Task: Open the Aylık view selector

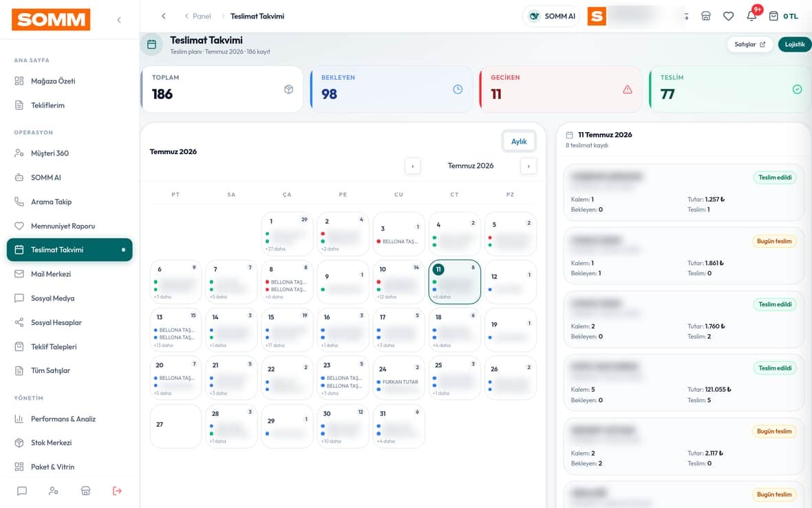Action: click(x=519, y=141)
